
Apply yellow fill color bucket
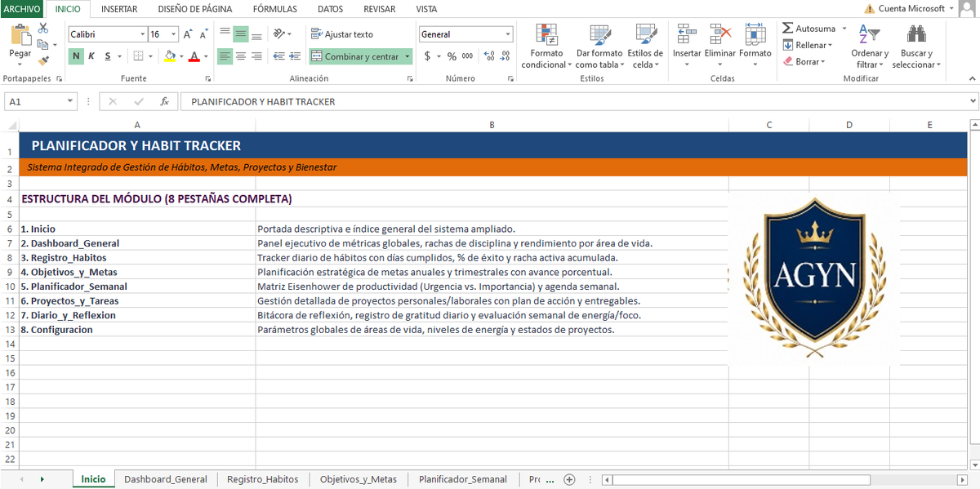click(170, 56)
